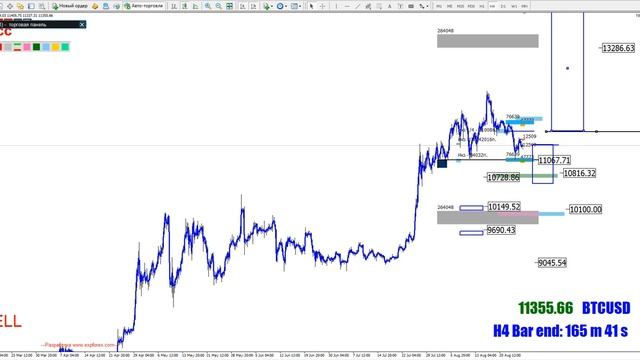Select the Crosshair tool

click(322, 6)
